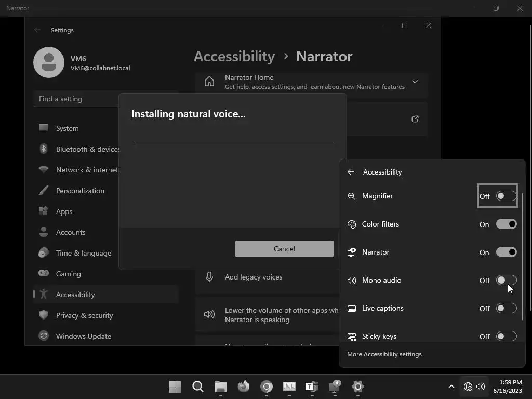This screenshot has width=532, height=399.
Task: Open the Windows Start menu
Action: tap(175, 387)
